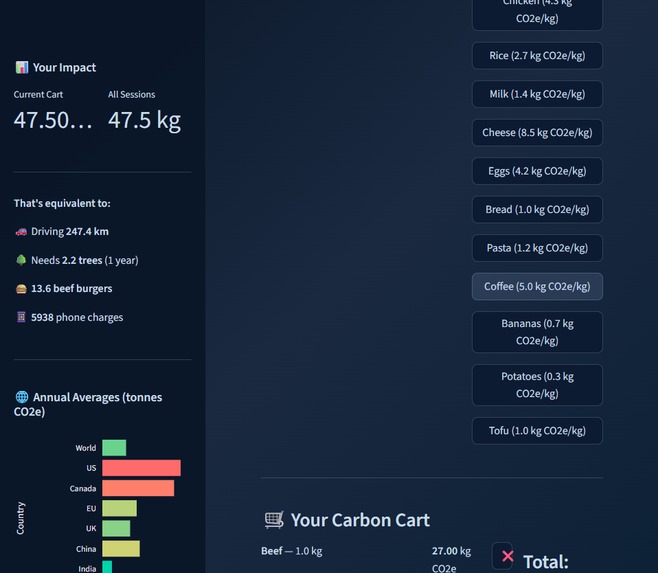Click the US bar in the chart
The image size is (658, 573).
click(x=141, y=468)
